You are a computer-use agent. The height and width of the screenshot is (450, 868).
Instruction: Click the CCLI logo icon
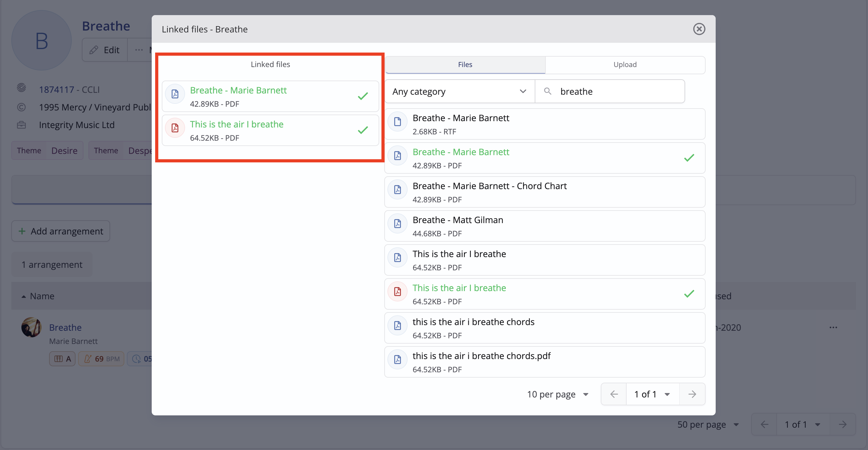click(x=21, y=88)
